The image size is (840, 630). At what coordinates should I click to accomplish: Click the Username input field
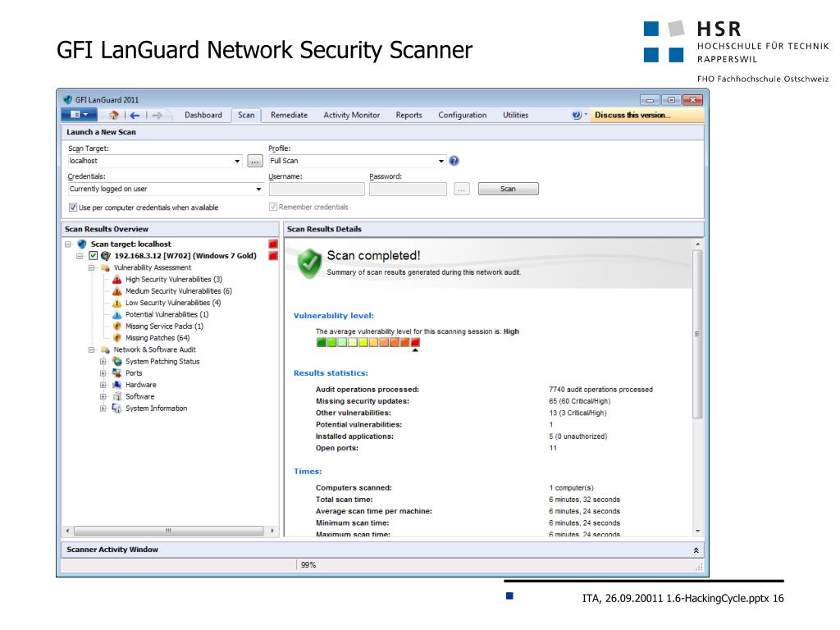tap(317, 189)
